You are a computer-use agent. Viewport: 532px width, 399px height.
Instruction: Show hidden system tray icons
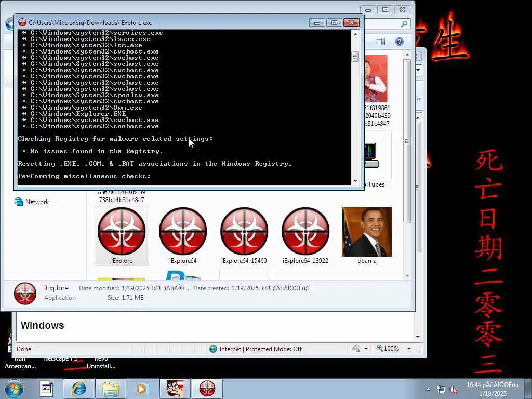[x=428, y=389]
